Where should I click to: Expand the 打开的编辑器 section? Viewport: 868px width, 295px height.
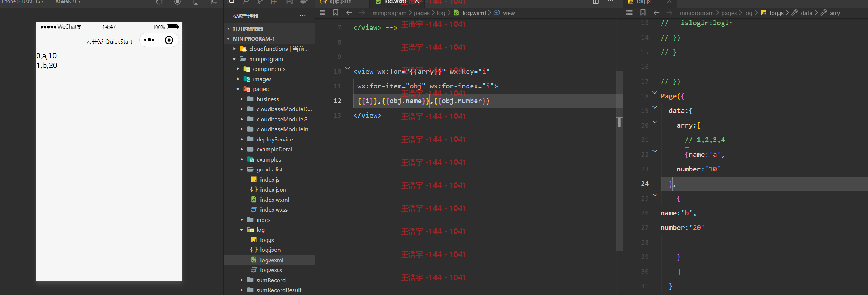click(x=269, y=29)
